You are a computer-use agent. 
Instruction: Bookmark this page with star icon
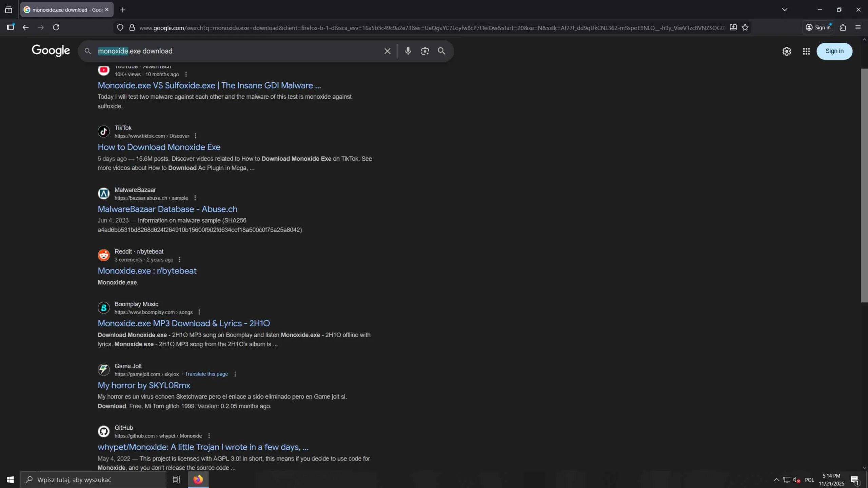(x=745, y=27)
